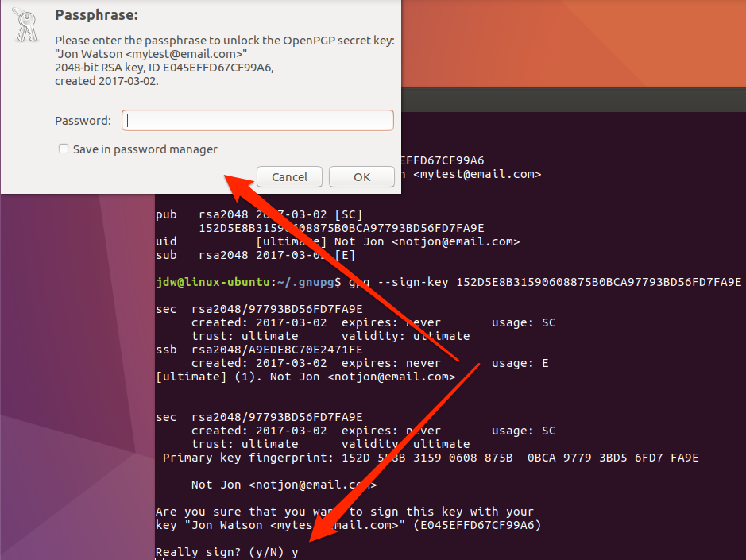The height and width of the screenshot is (560, 746).
Task: Click "pub rsa2048" line in terminal
Action: [x=259, y=214]
